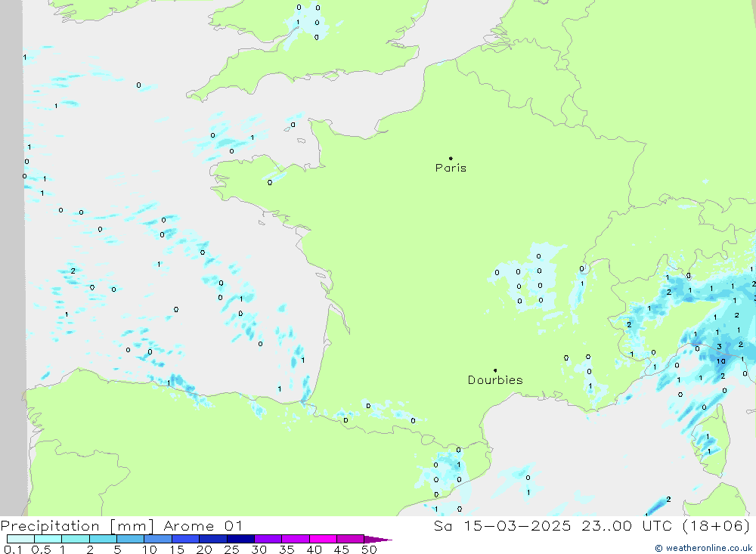Select the 40–45 mm magenta legend swatch
756x554 pixels.
pos(323,539)
